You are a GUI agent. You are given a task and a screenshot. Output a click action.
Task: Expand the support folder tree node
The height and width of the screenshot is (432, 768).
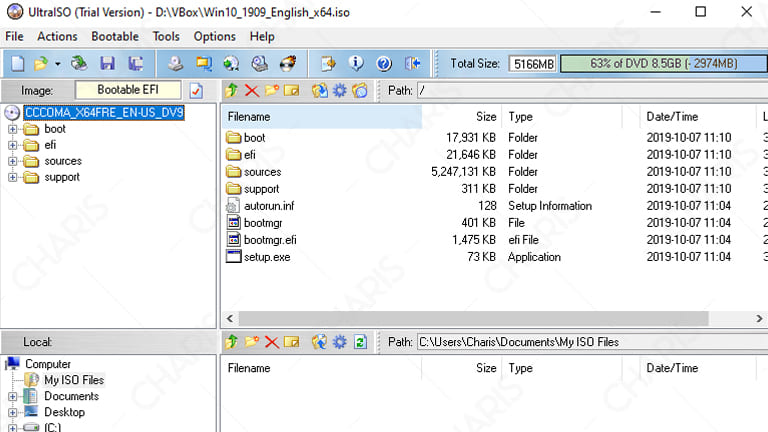13,178
